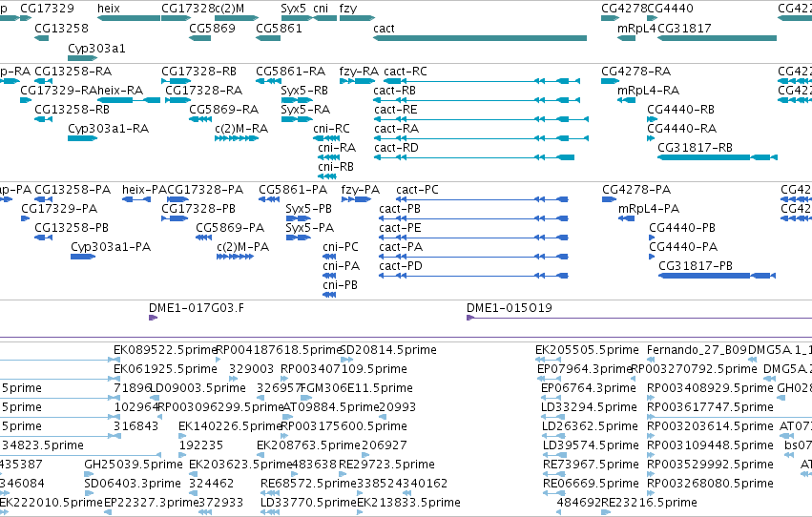Screen dimensions: 812x517
Task: Click EST RE23216.5prime
Action: (x=649, y=503)
